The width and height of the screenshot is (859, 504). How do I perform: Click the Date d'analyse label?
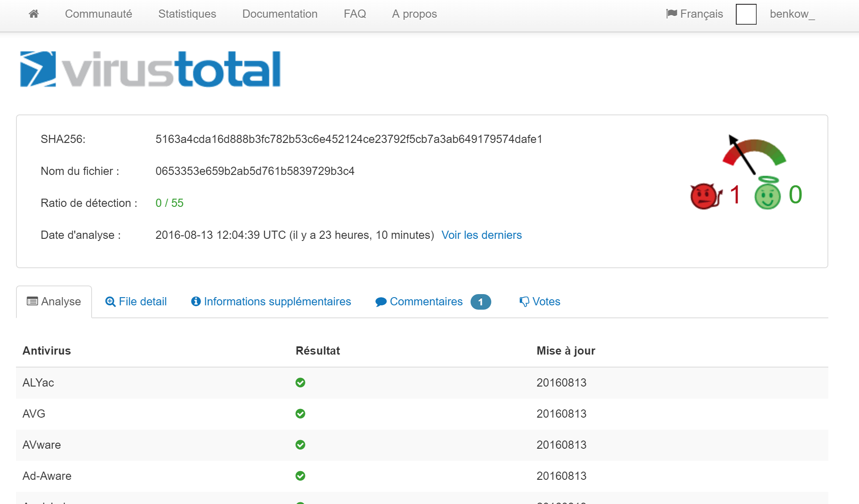81,235
